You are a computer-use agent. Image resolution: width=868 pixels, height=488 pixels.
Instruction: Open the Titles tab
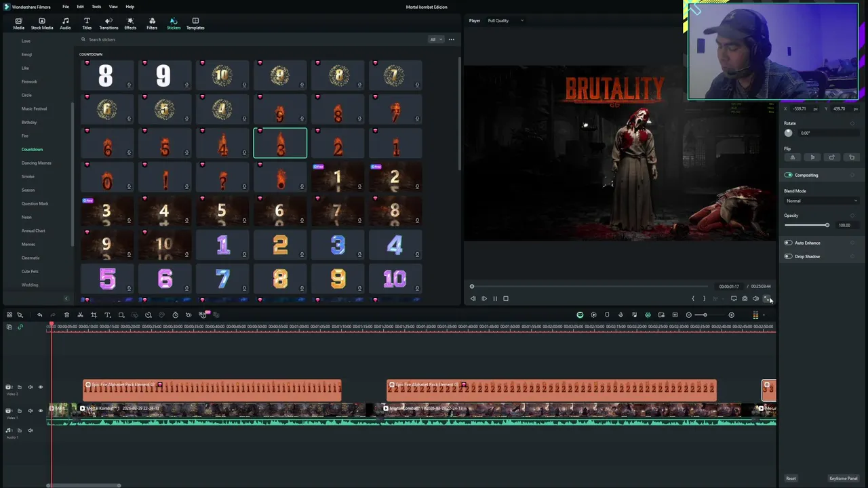pos(87,24)
